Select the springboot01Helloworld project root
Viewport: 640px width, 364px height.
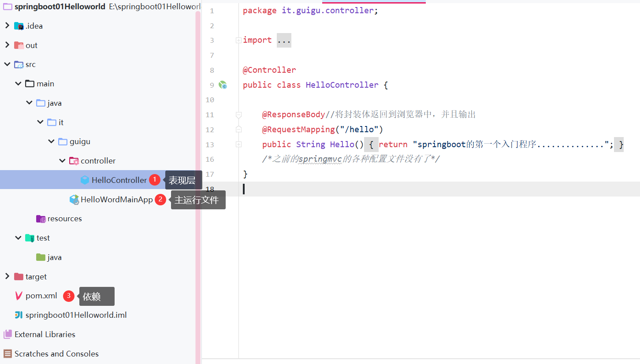point(60,7)
